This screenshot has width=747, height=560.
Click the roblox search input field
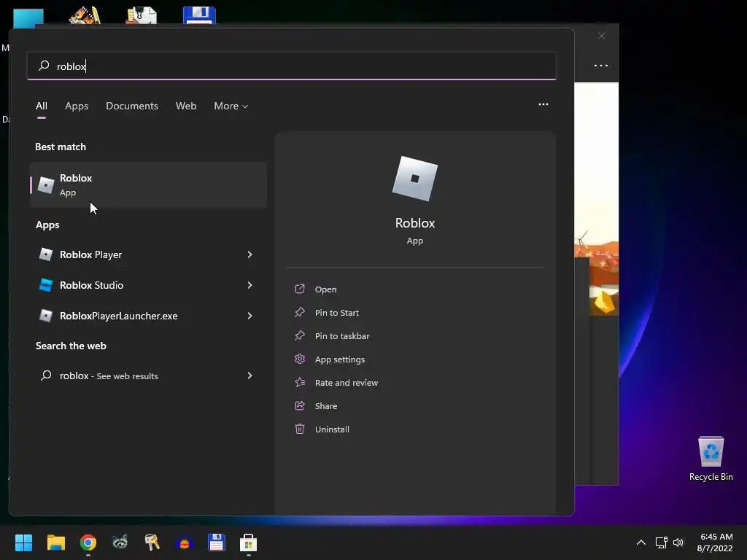pyautogui.click(x=292, y=66)
